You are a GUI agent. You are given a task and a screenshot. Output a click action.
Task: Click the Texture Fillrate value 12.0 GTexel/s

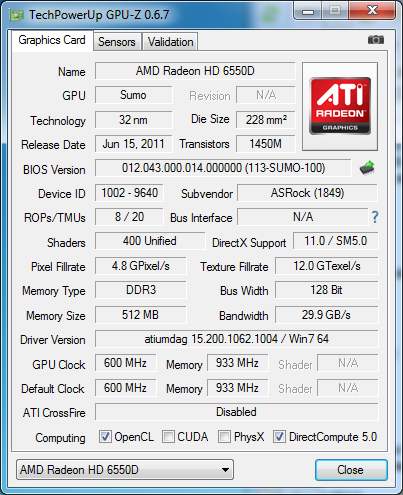pyautogui.click(x=327, y=266)
